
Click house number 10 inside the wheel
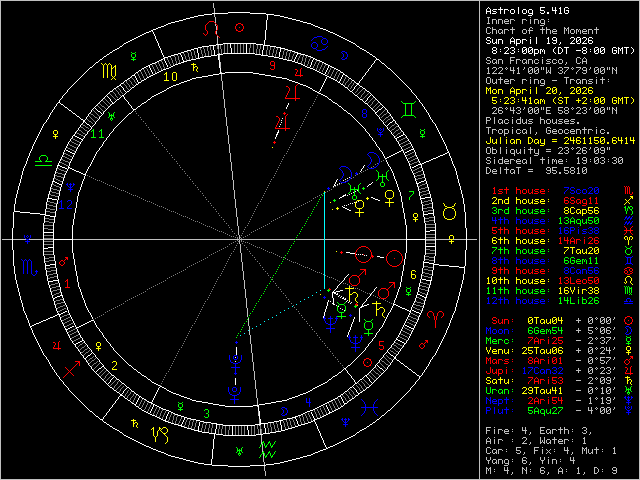pyautogui.click(x=171, y=75)
